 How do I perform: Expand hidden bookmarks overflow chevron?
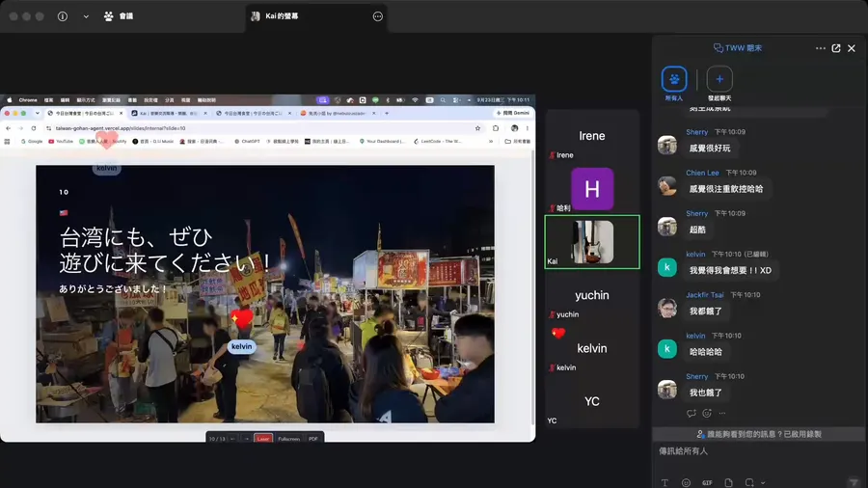(x=491, y=142)
